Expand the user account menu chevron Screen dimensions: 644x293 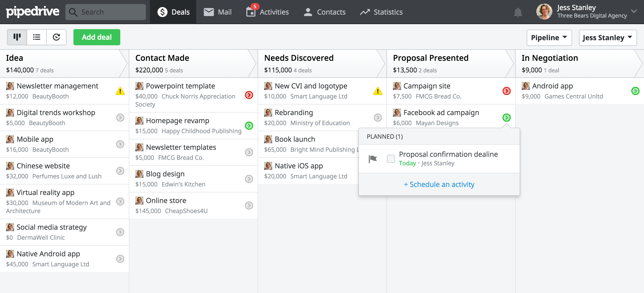(634, 11)
